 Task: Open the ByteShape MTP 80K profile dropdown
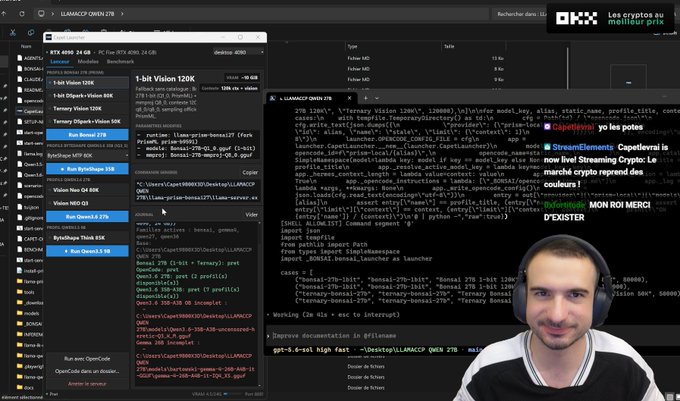(87, 155)
